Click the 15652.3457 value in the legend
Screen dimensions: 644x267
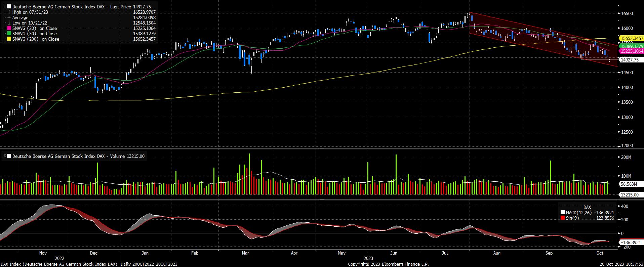(x=144, y=39)
